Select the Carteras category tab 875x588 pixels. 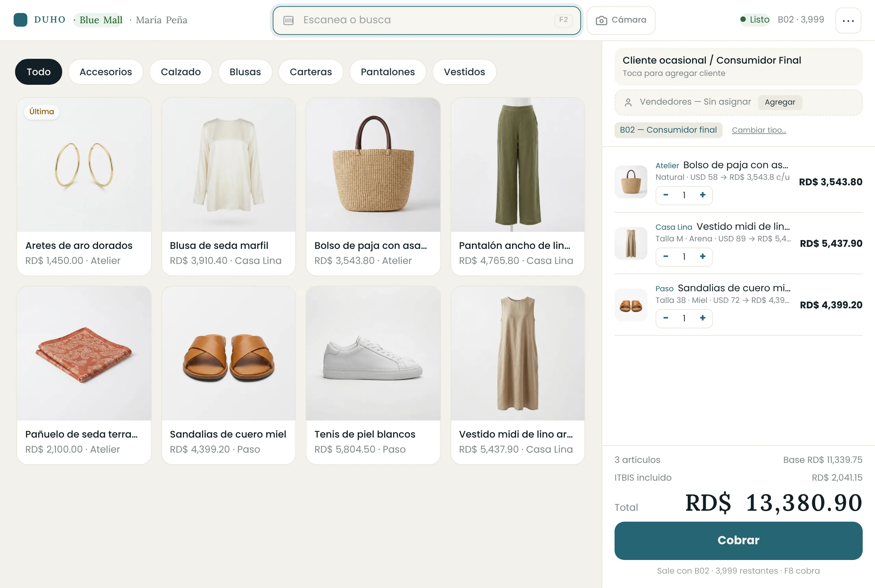point(311,72)
